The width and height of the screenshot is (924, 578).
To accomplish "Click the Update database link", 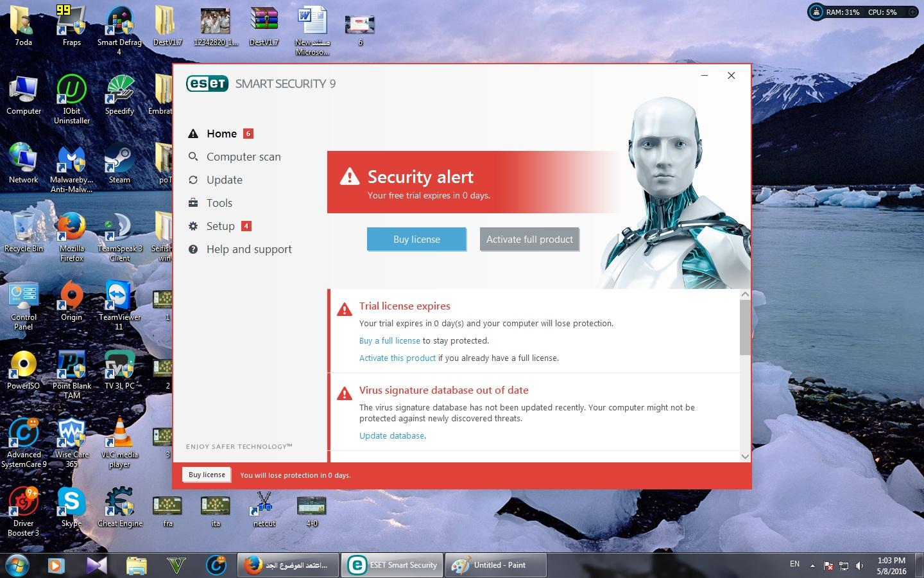I will [391, 436].
